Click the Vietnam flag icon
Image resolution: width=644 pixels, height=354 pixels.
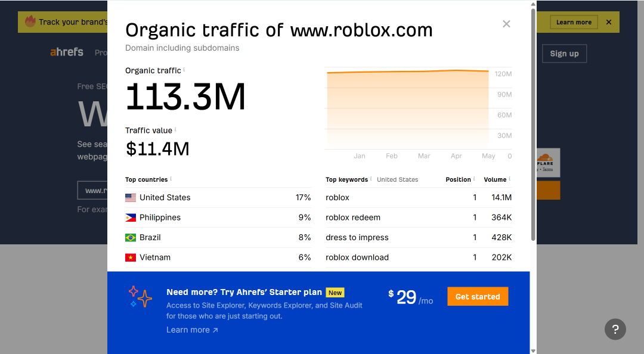(131, 257)
